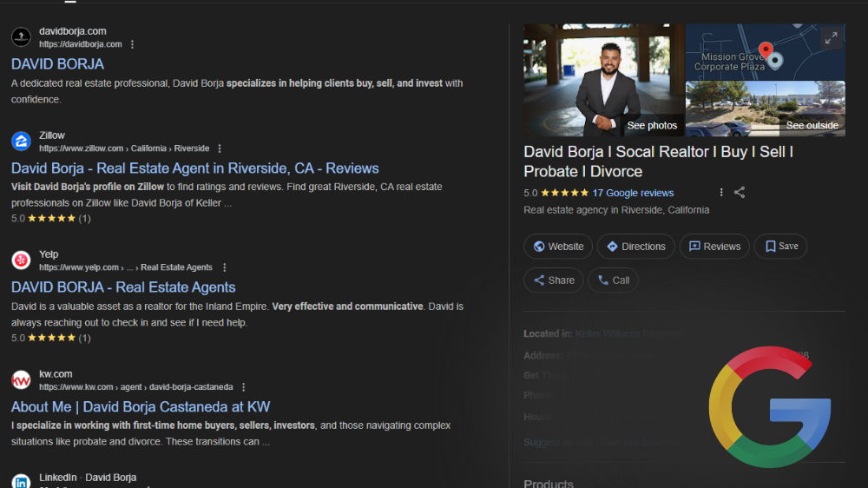This screenshot has width=868, height=488.
Task: Click the Yelp favicon icon
Action: point(22,260)
